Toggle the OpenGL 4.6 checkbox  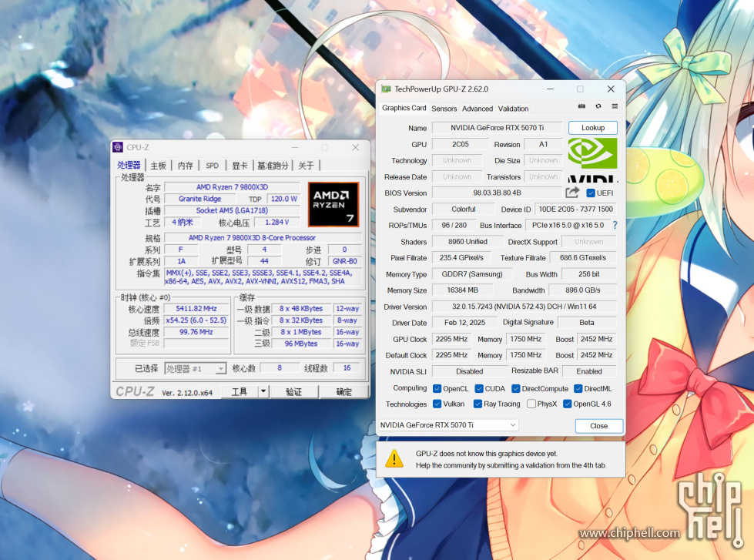567,404
